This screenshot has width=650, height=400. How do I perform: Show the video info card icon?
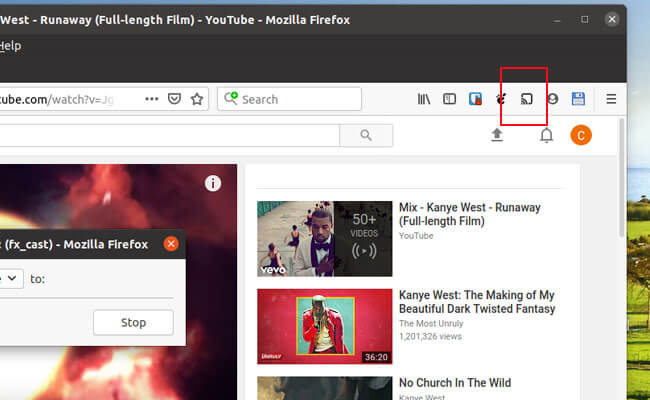(x=213, y=183)
